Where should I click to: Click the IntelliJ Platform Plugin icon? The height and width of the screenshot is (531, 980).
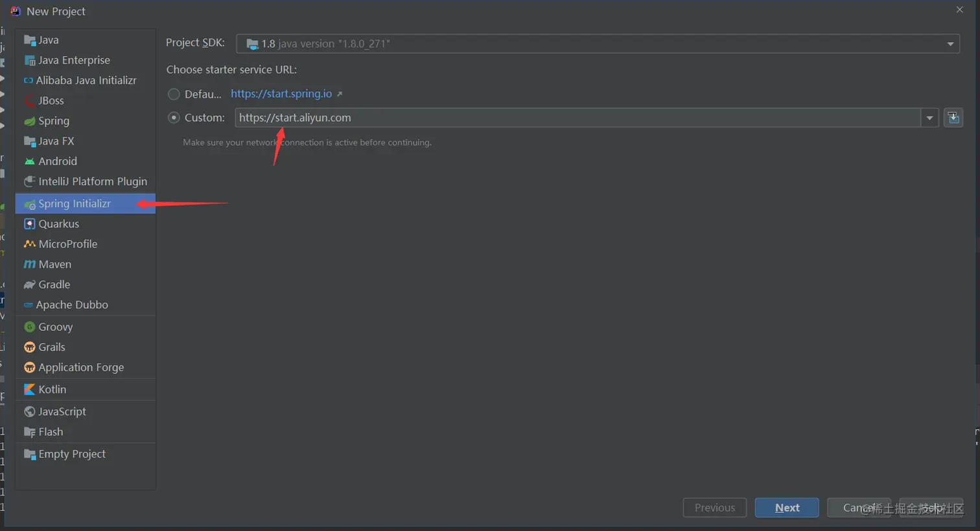[29, 181]
